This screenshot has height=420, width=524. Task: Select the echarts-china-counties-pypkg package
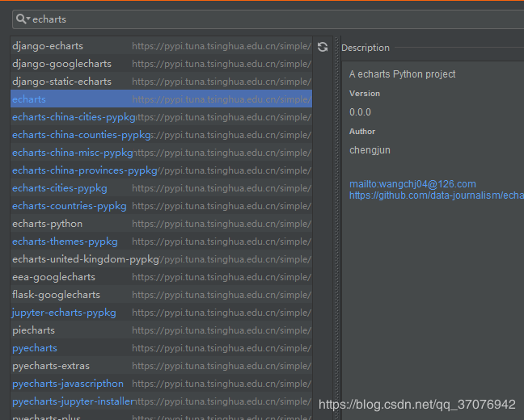point(162,135)
